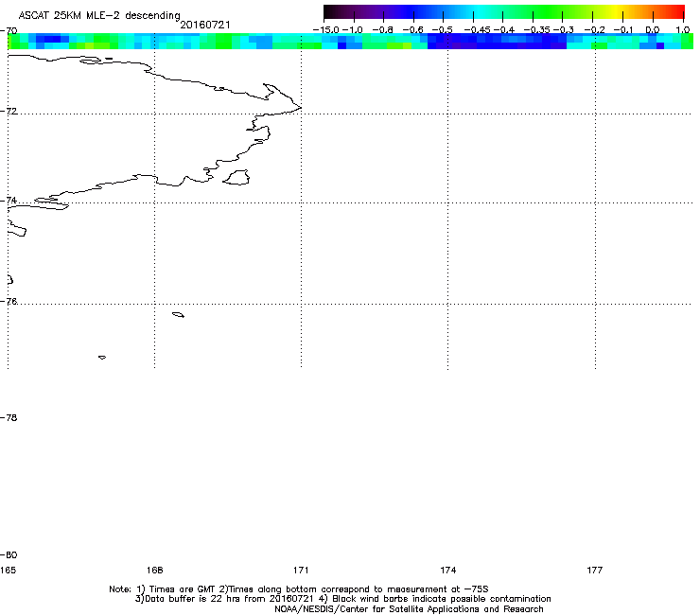Click the color bar label -0.1
This screenshot has height=615, width=700.
(x=623, y=30)
